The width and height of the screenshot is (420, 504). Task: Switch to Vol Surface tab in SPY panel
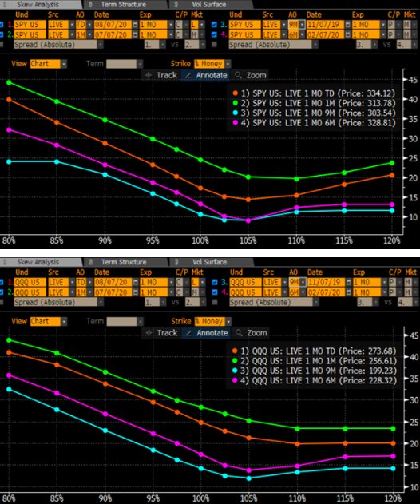click(209, 5)
